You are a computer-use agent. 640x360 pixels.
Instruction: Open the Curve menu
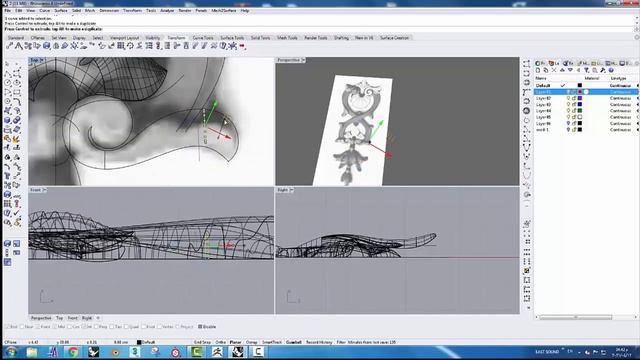point(44,11)
